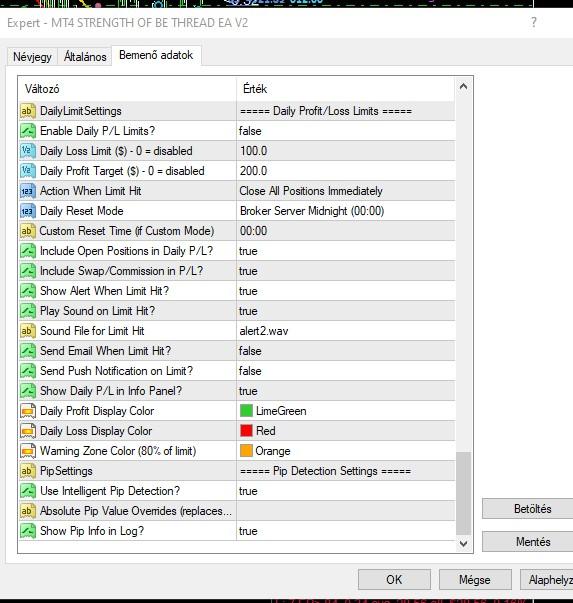The height and width of the screenshot is (603, 573).
Task: Click the boolean icon for Include Swap/Commission in P/L?
Action: click(28, 271)
